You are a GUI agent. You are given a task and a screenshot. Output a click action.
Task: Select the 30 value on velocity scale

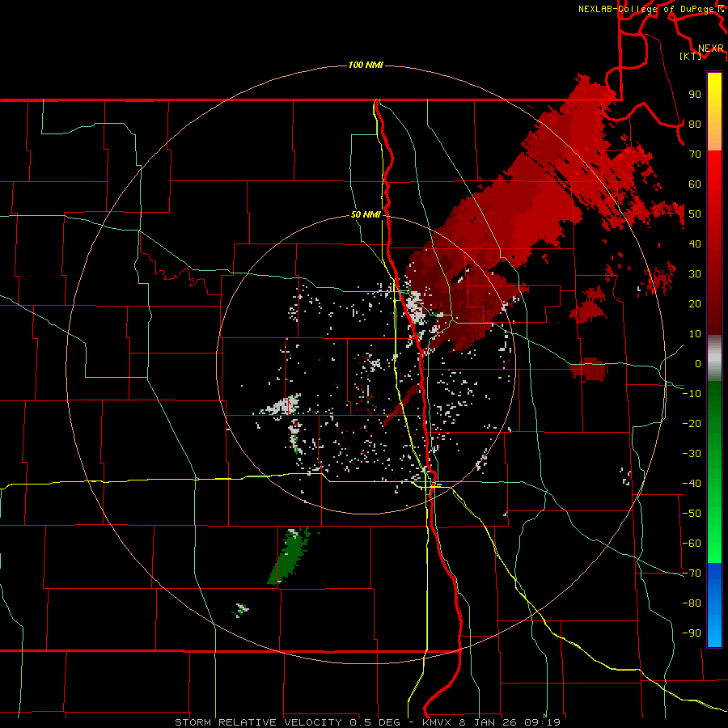(x=695, y=274)
